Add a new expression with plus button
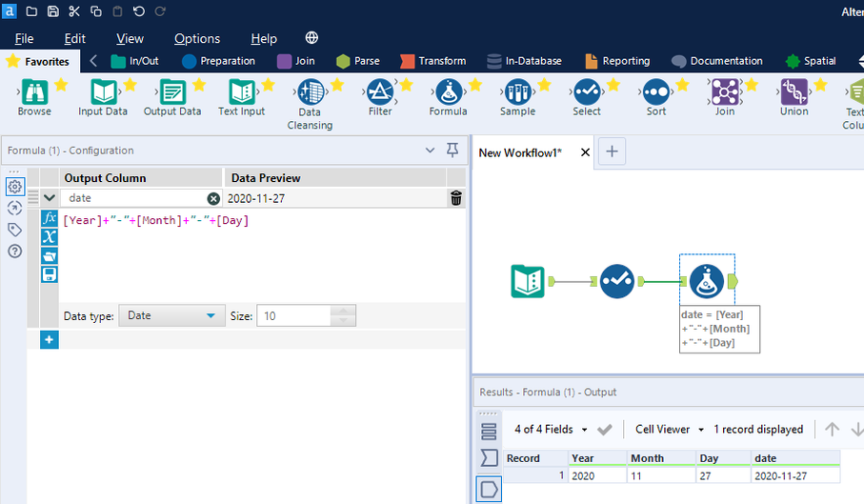 [49, 340]
